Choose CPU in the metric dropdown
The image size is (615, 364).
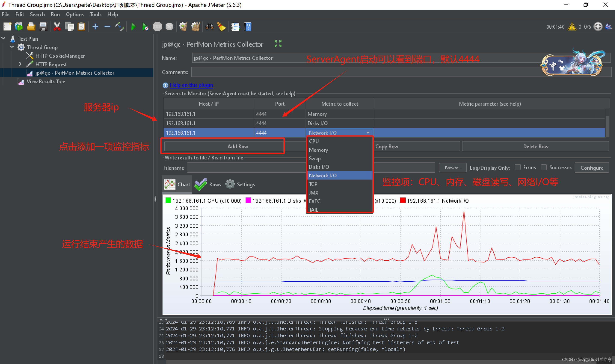[340, 141]
